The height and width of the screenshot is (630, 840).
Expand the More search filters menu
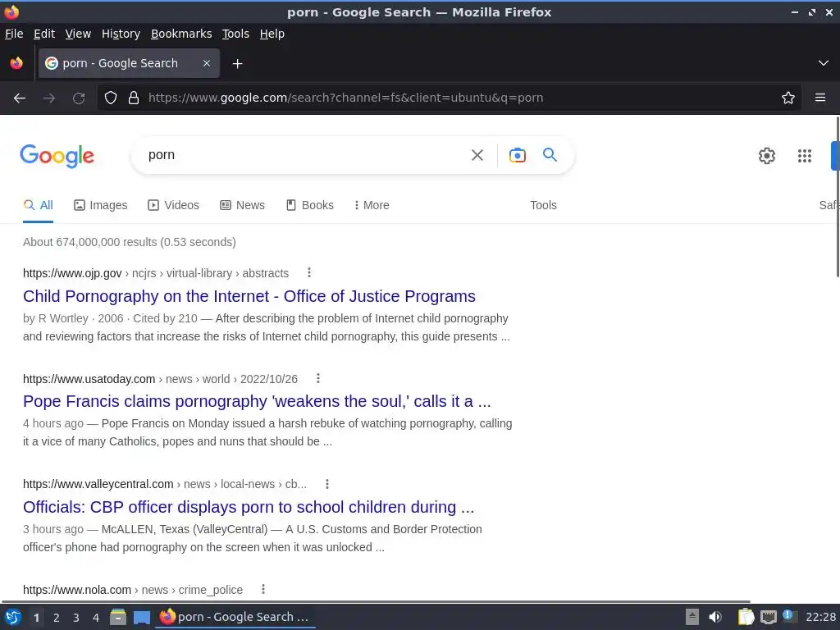372,205
